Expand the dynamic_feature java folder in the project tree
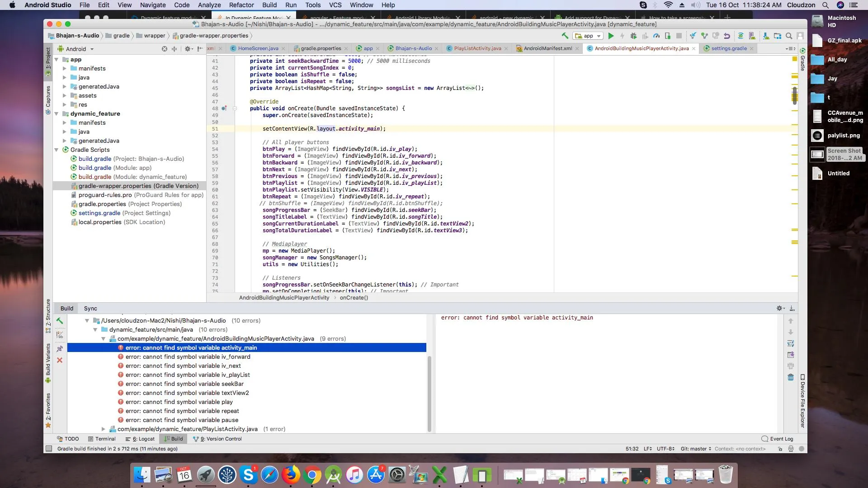 point(65,131)
